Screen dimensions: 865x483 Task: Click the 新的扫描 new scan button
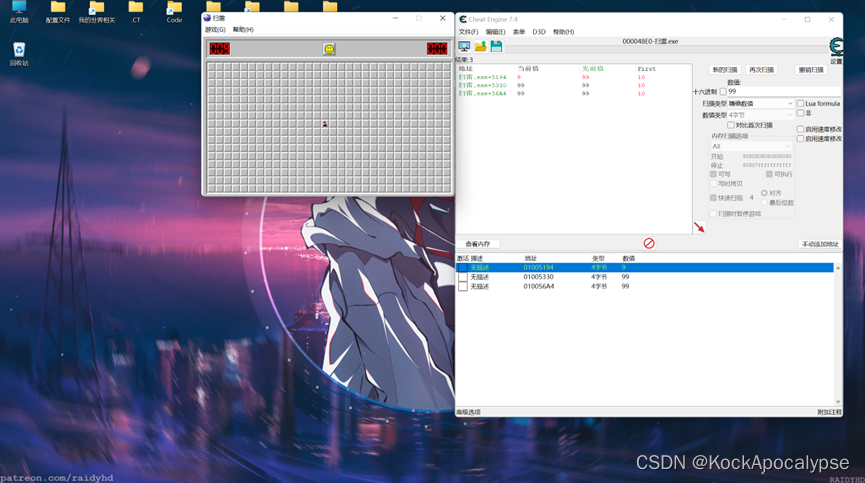pos(724,70)
